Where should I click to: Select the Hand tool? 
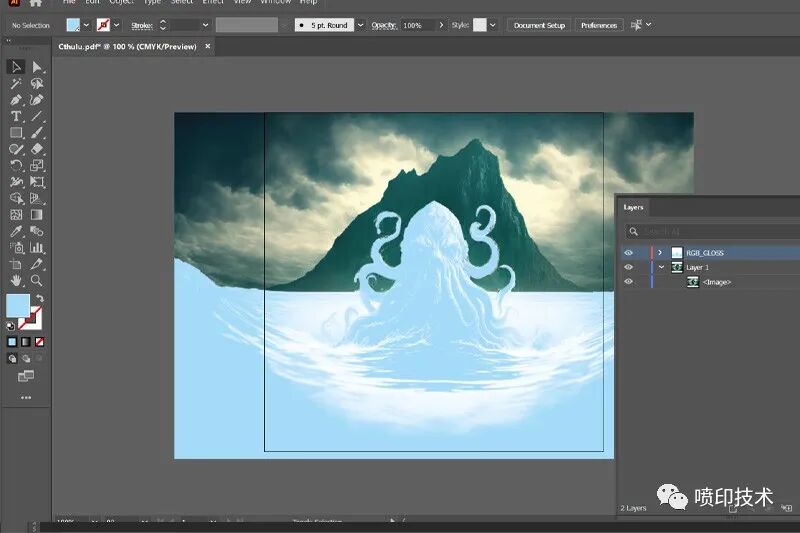pyautogui.click(x=16, y=280)
